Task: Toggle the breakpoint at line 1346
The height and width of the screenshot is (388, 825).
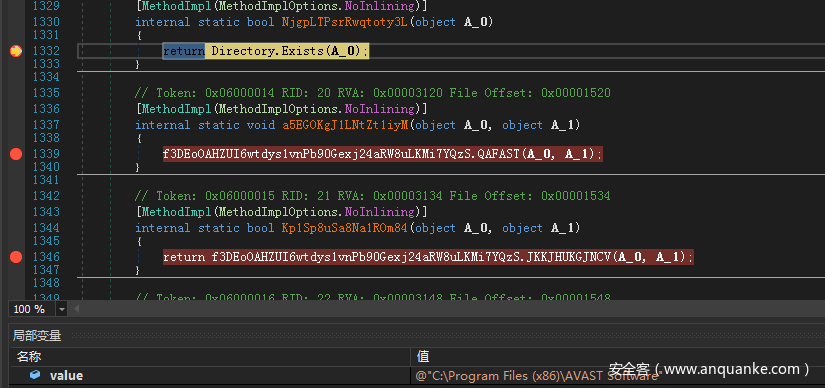Action: 16,257
